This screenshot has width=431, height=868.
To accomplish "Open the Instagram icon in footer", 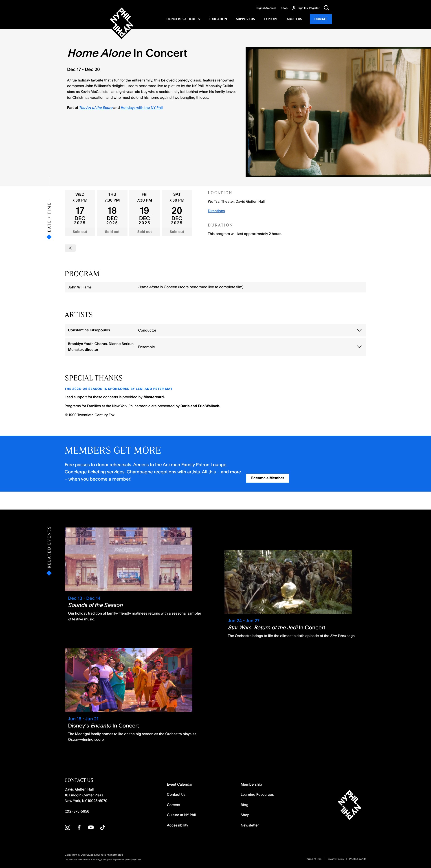I will [x=67, y=827].
